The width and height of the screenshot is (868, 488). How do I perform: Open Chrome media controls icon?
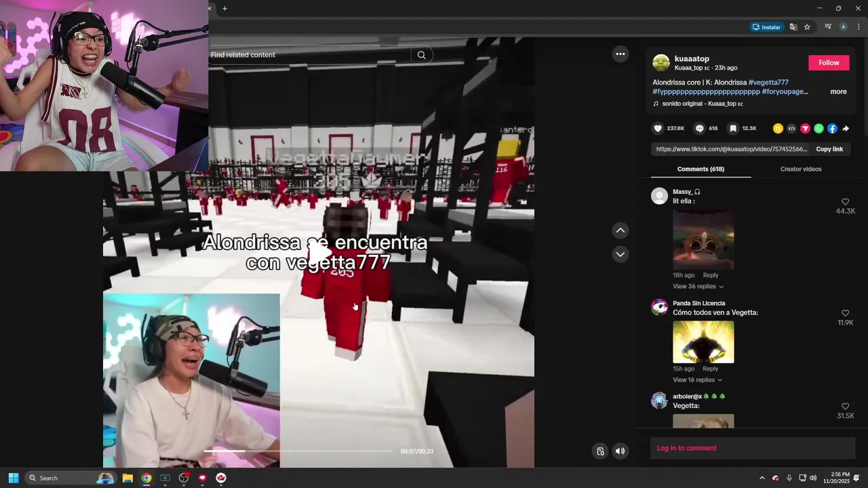tap(828, 27)
